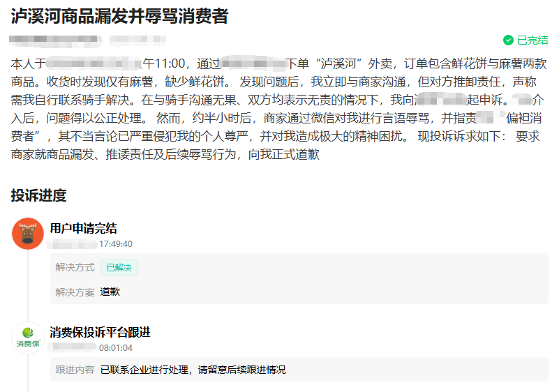This screenshot has width=559, height=392.
Task: Click the 投诉进度 section heading
Action: (x=38, y=195)
